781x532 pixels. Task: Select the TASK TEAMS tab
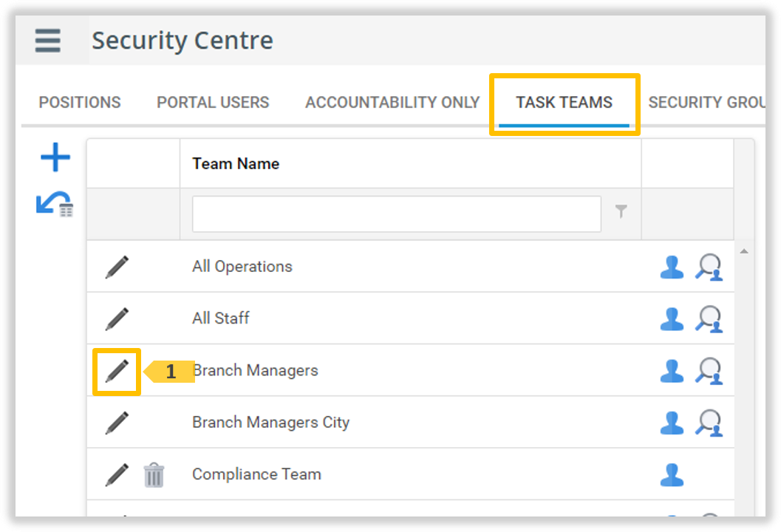(564, 103)
